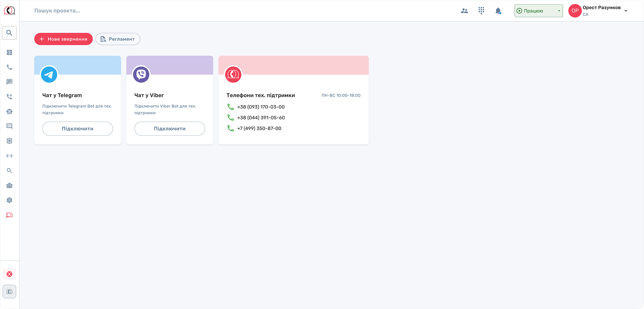Click the red devices icon in sidebar

coord(9,215)
